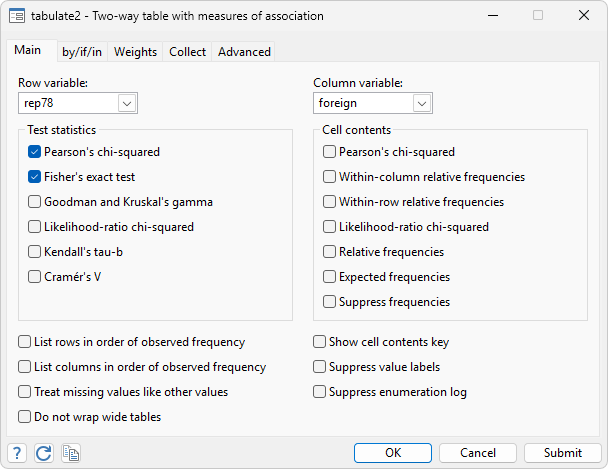Check Treat missing values like other values
The height and width of the screenshot is (469, 608).
(25, 392)
